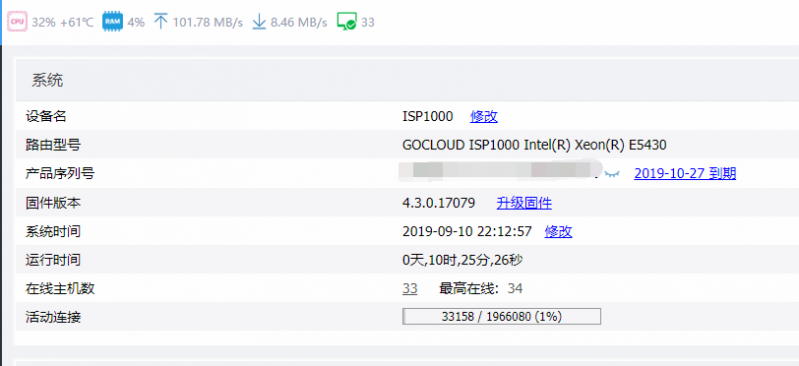Click the CPU usage icon
Viewport: 799px width, 366px height.
tap(17, 22)
